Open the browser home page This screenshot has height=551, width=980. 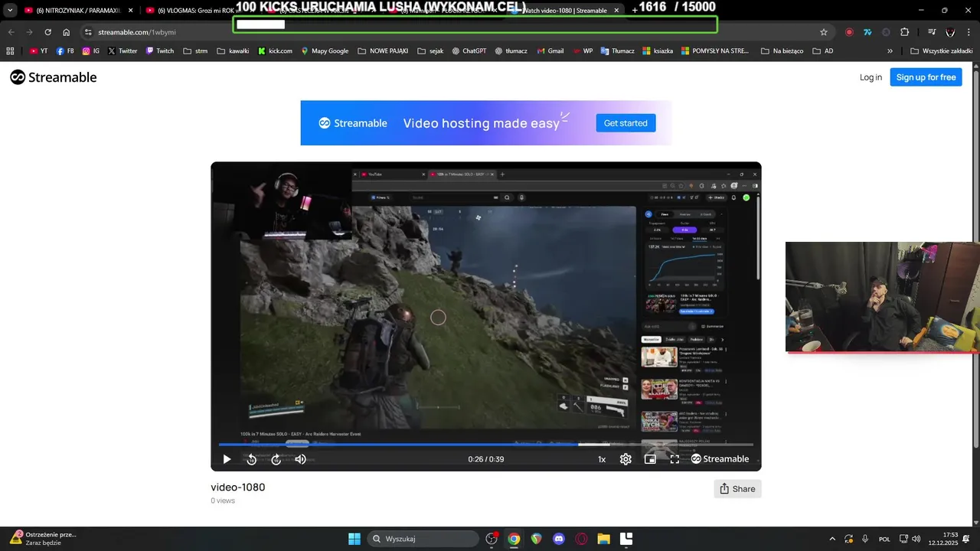coord(67,32)
